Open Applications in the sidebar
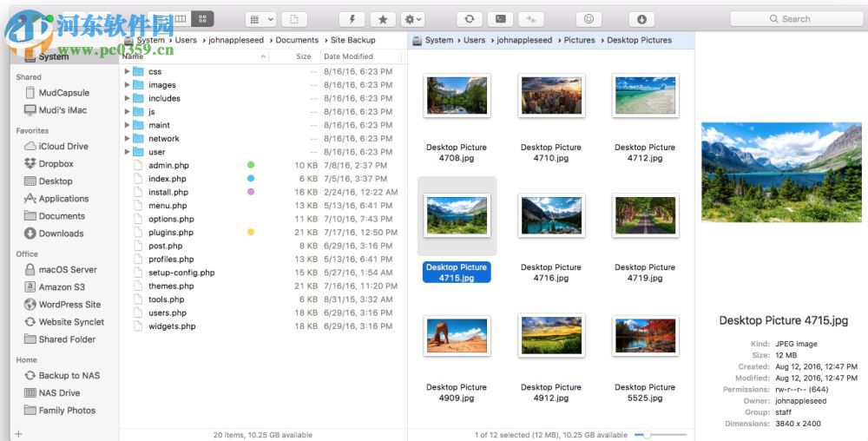 pyautogui.click(x=56, y=199)
